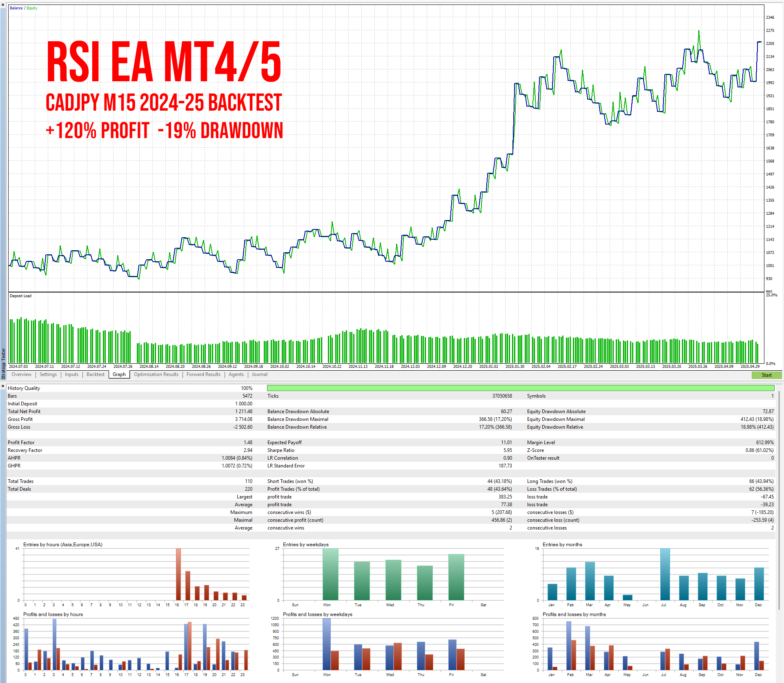Click the Bars value 5472
This screenshot has height=683, width=784.
point(247,396)
